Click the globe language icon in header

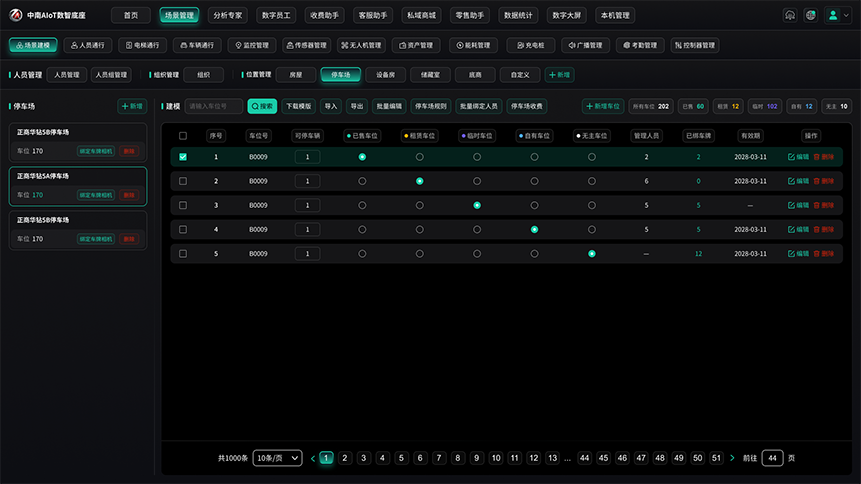click(810, 15)
